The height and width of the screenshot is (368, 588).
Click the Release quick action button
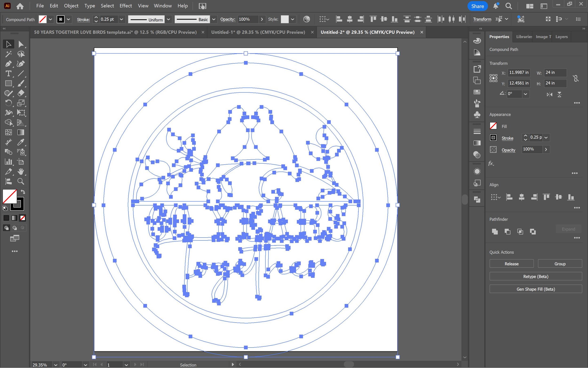click(x=511, y=264)
